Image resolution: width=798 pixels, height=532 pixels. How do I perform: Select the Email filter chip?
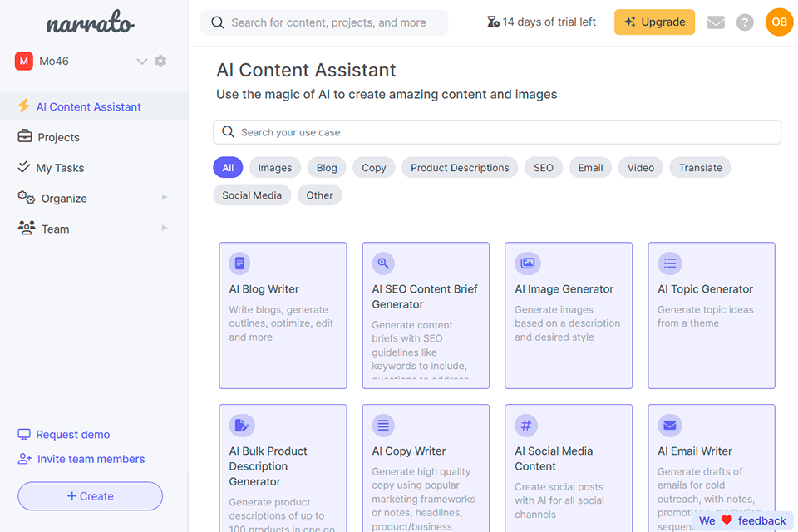[x=590, y=167]
